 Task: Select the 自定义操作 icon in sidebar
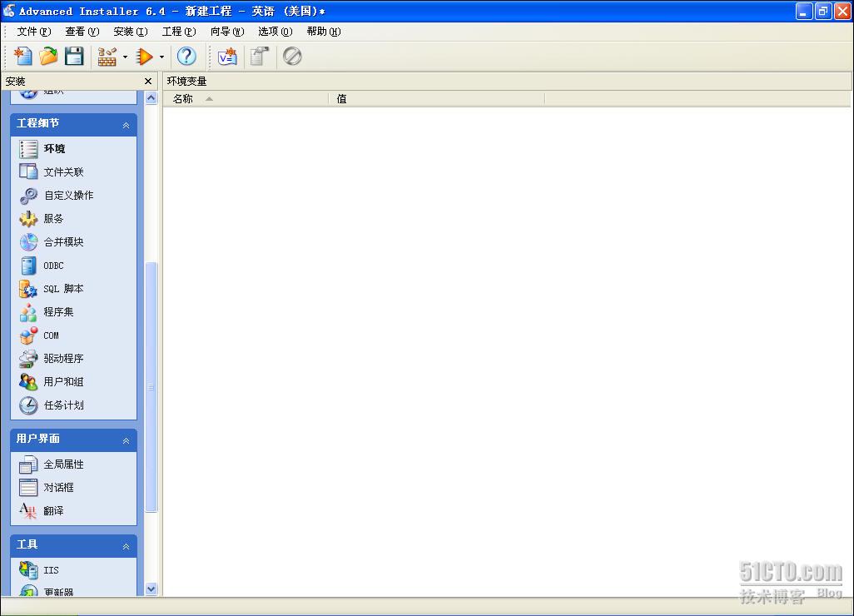29,195
